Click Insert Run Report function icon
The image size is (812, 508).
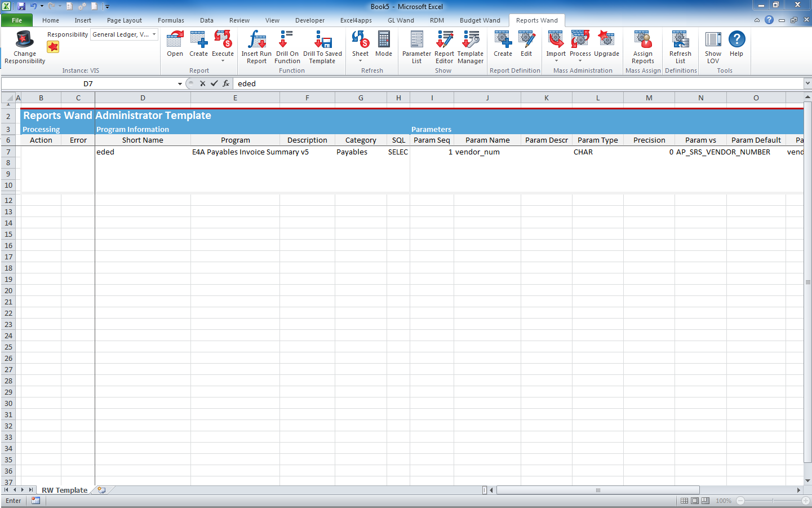256,39
